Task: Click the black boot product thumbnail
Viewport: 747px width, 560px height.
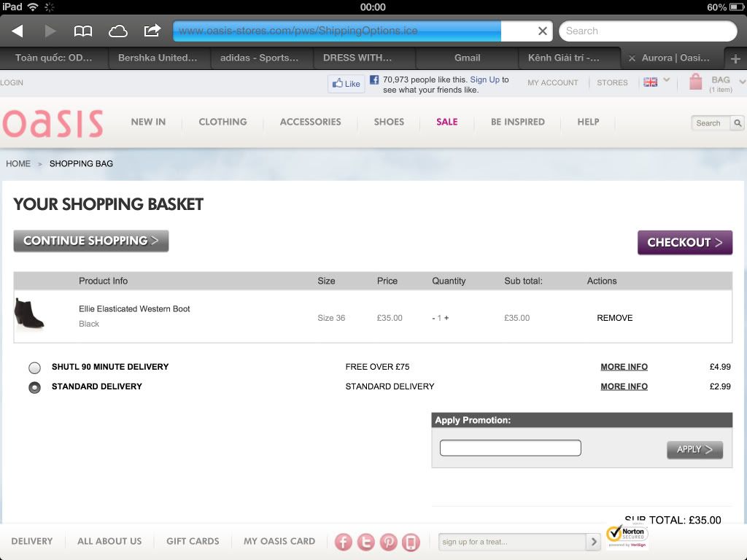Action: point(30,314)
